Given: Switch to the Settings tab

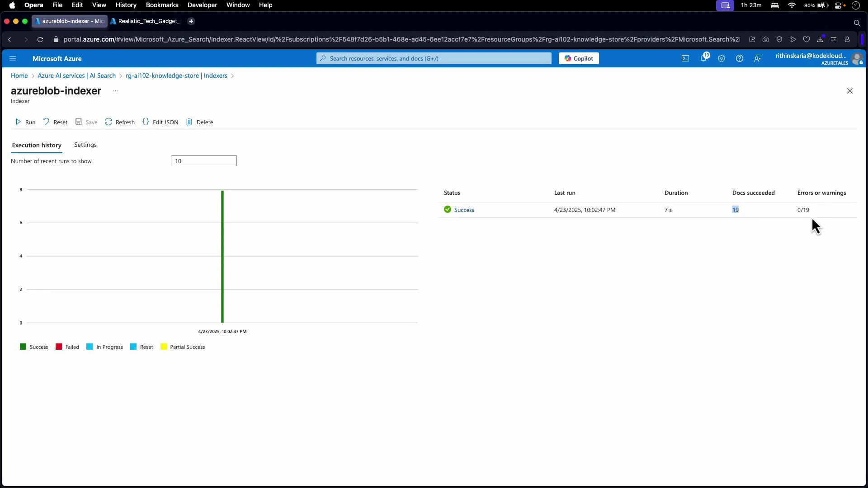Looking at the screenshot, I should click(x=85, y=145).
